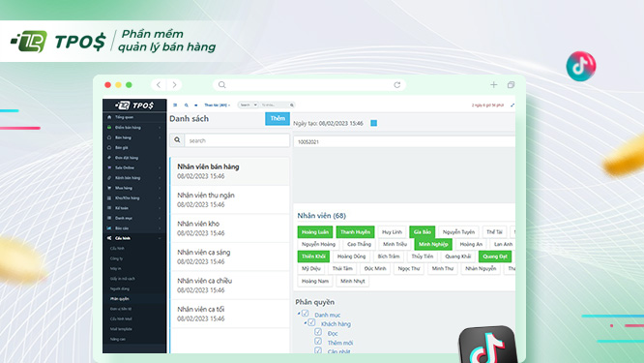This screenshot has height=363, width=644.
Task: Click the browser reload icon
Action: 396,84
